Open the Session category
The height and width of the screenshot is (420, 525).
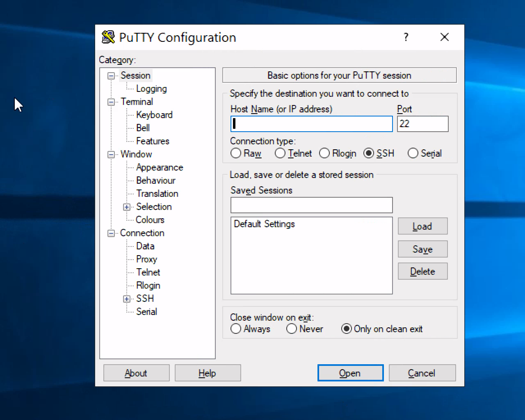click(135, 75)
